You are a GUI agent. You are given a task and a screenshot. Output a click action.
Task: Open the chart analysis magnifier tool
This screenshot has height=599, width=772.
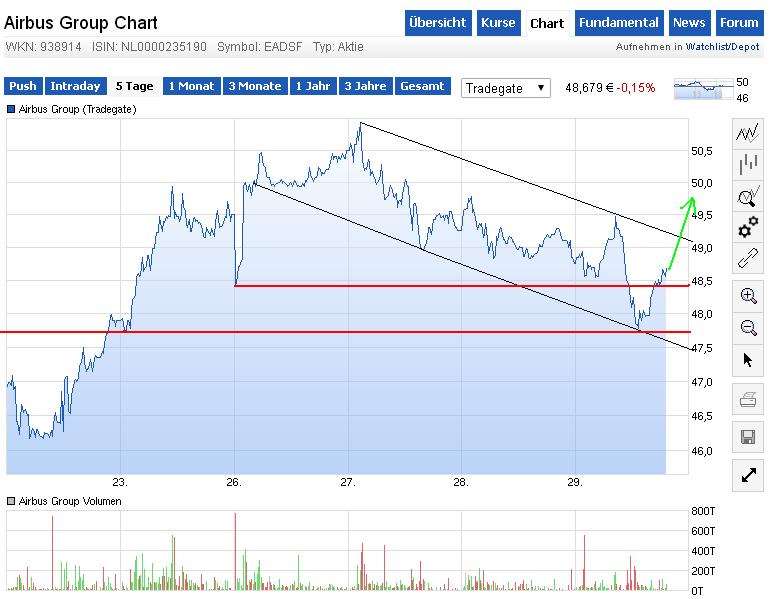pos(747,196)
